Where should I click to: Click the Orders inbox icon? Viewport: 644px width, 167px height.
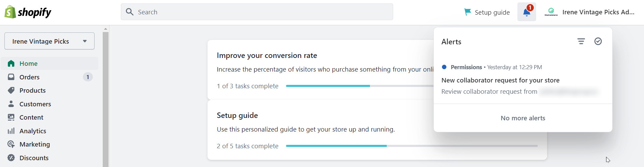[11, 77]
